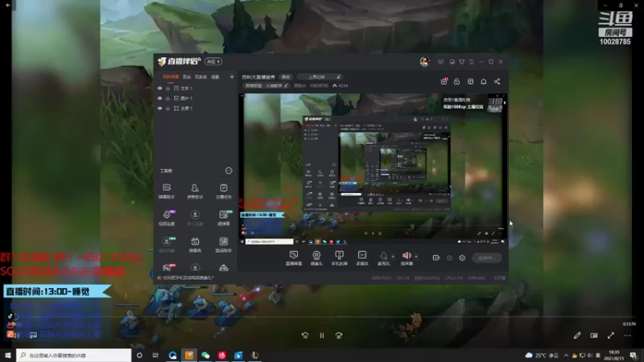Open hamburger menu in Douyu title bar
The width and height of the screenshot is (644, 362).
coord(472,62)
